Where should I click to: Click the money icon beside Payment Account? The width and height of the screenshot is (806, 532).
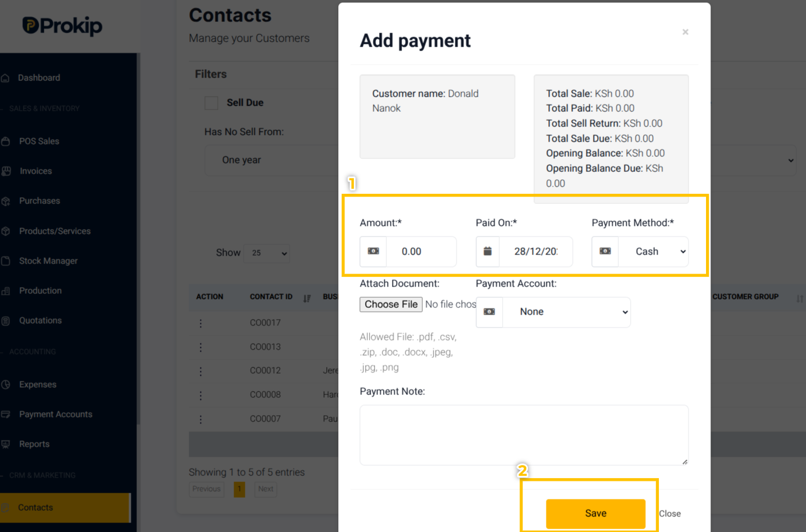pyautogui.click(x=489, y=312)
